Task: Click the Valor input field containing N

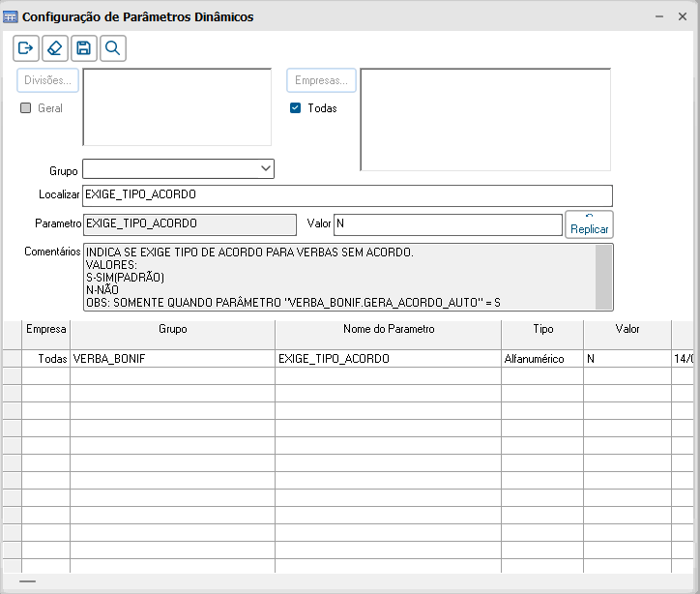Action: point(448,224)
